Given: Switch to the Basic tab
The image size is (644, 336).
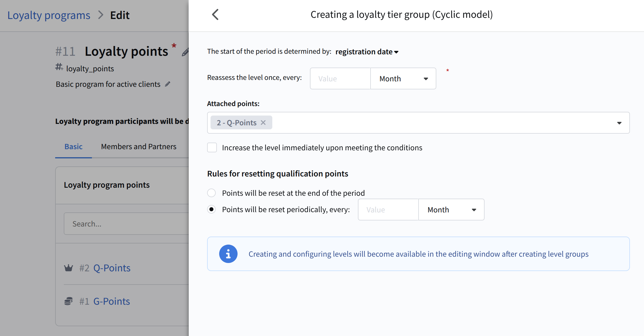Looking at the screenshot, I should click(73, 147).
